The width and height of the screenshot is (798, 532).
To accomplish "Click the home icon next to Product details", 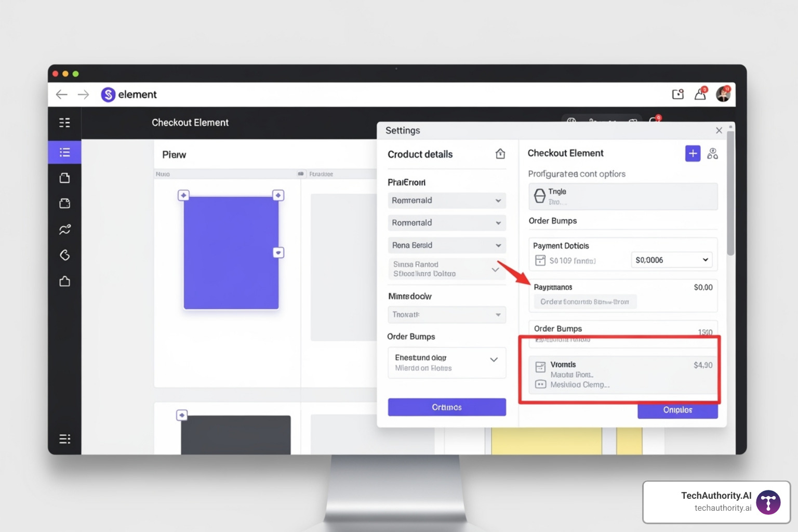I will (x=500, y=154).
